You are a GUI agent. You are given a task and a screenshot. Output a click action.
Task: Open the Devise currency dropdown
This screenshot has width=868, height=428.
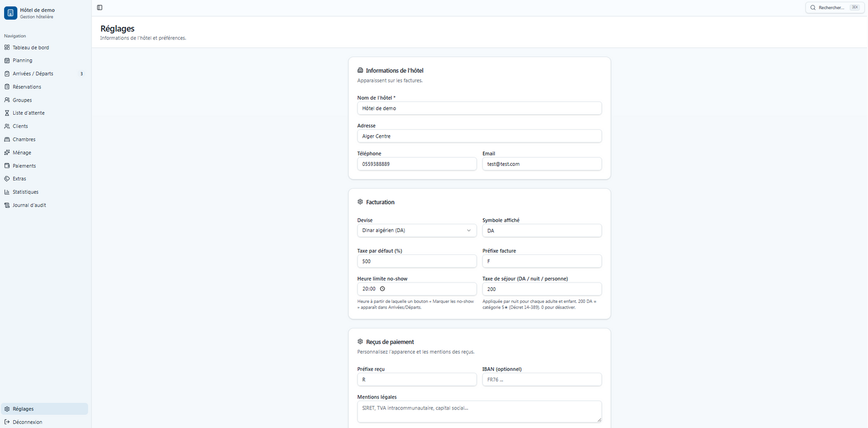point(417,230)
